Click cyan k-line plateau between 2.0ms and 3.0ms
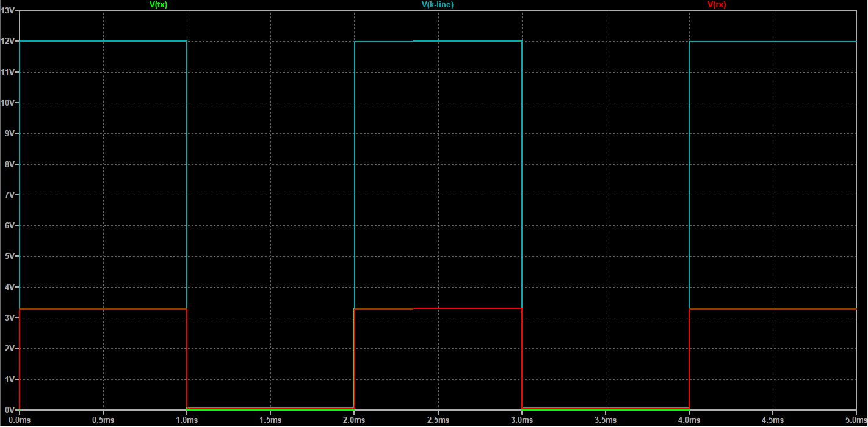The image size is (868, 427). point(438,41)
